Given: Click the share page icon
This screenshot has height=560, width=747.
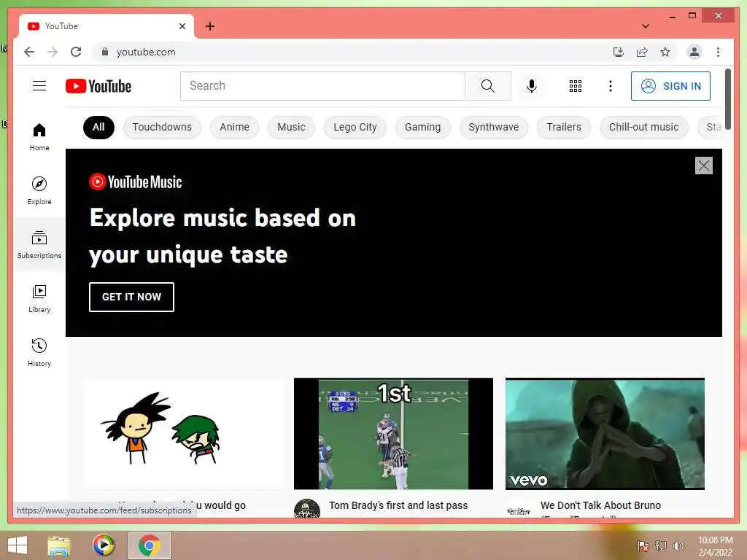Looking at the screenshot, I should 642,52.
